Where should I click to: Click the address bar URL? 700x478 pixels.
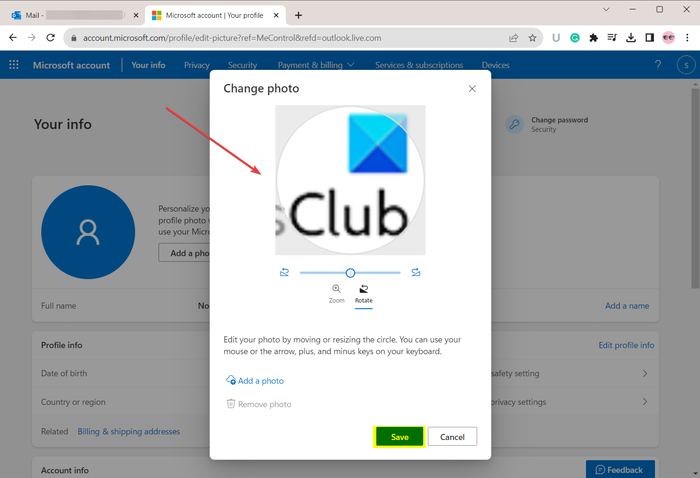pos(232,38)
